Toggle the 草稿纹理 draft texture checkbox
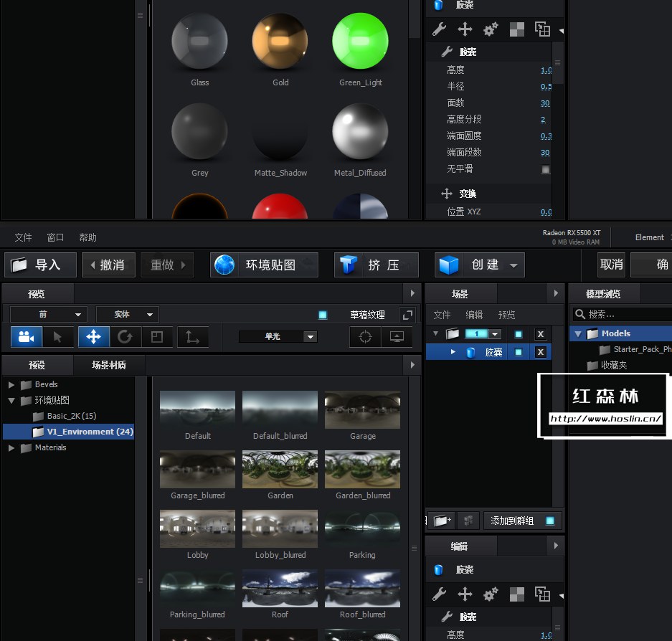The width and height of the screenshot is (672, 641). pos(322,313)
